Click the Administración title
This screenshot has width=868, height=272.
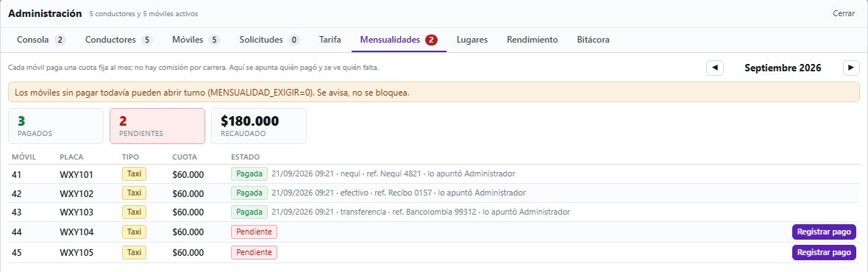pyautogui.click(x=45, y=13)
